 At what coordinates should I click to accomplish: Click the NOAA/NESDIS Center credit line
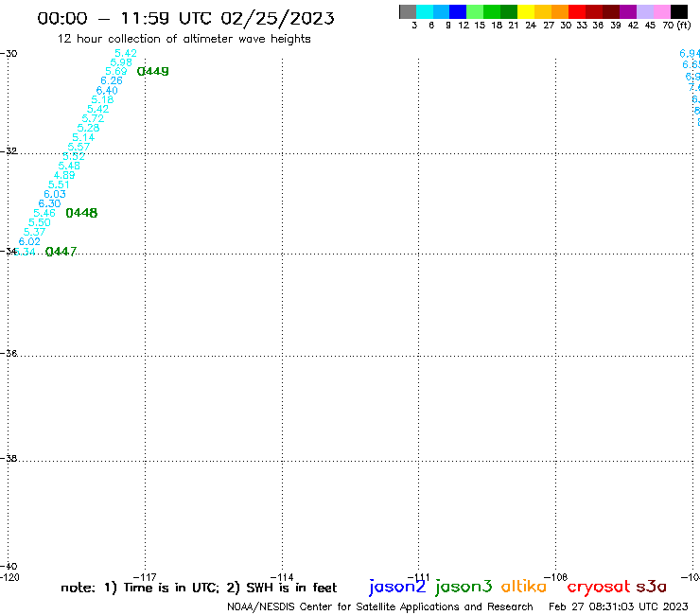(380, 606)
